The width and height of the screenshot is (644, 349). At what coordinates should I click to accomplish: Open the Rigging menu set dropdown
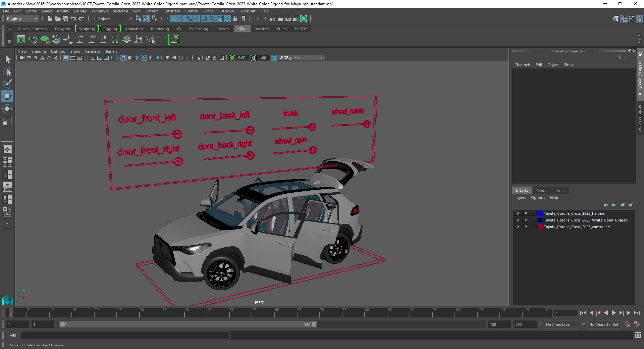pos(22,19)
